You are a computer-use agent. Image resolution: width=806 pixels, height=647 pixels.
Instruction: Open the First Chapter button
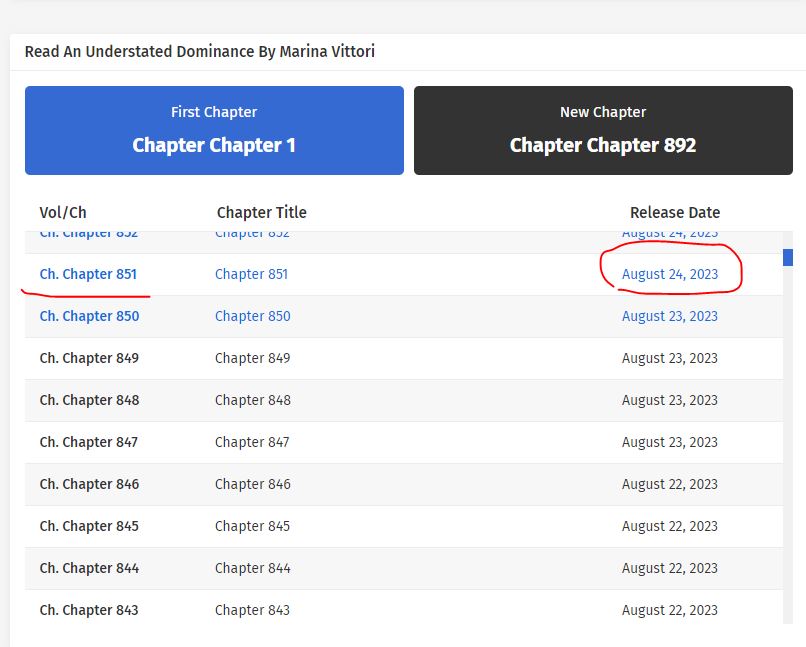tap(214, 130)
